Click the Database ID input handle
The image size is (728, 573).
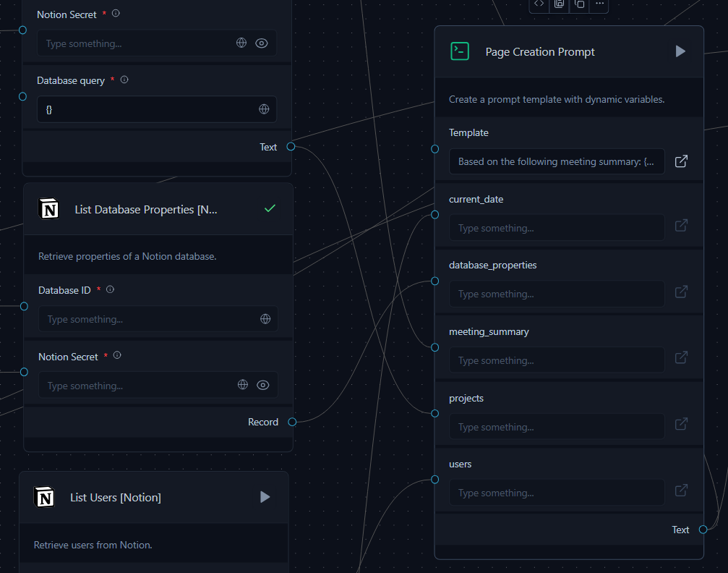pyautogui.click(x=24, y=306)
